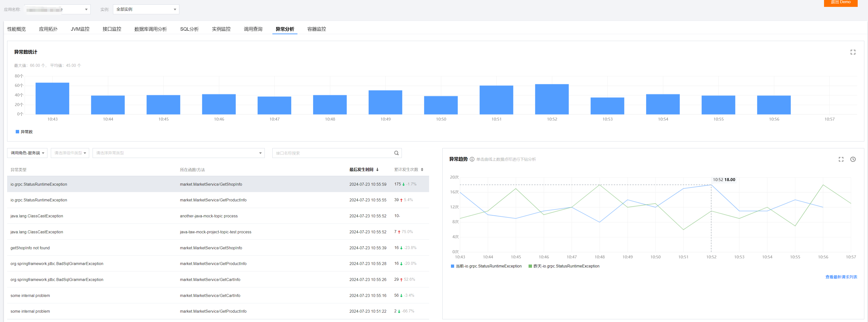Sort by 最后发生时间 arrow icon
The image size is (868, 322).
coord(377,170)
